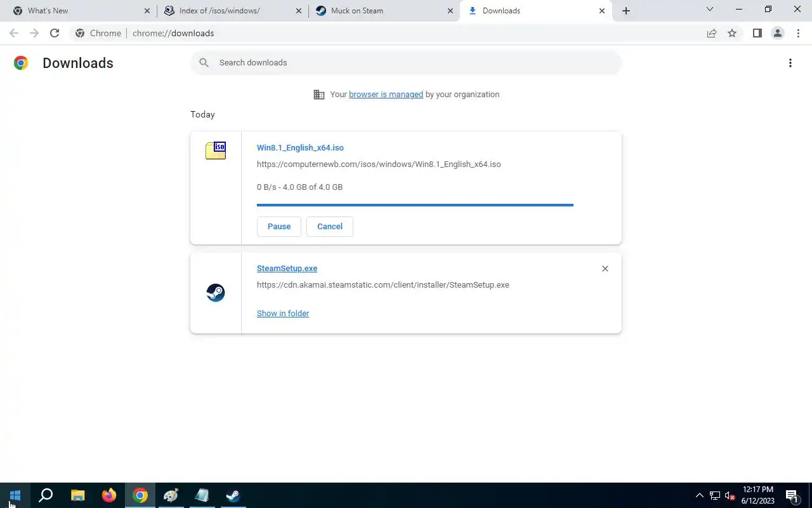The image size is (812, 508).
Task: Click the Win8.1 ISO file icon
Action: point(216,150)
